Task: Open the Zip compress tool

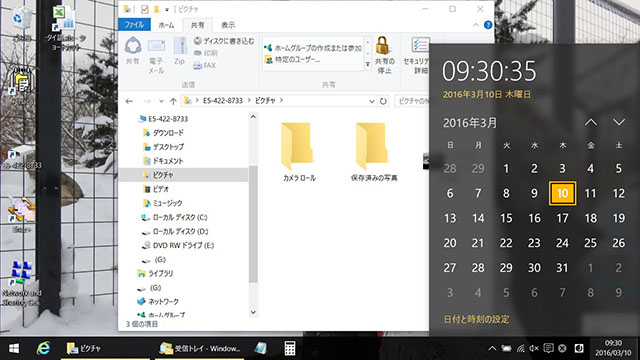Action: [180, 51]
